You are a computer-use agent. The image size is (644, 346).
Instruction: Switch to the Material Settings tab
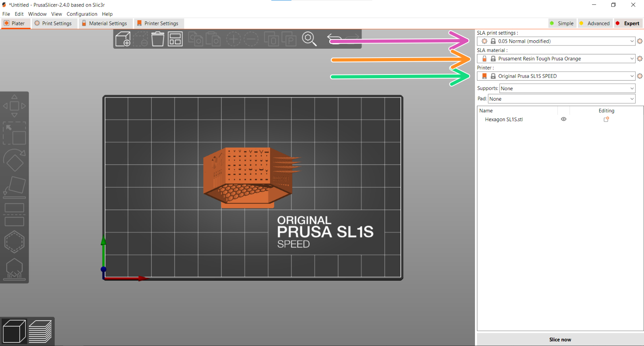pyautogui.click(x=105, y=23)
